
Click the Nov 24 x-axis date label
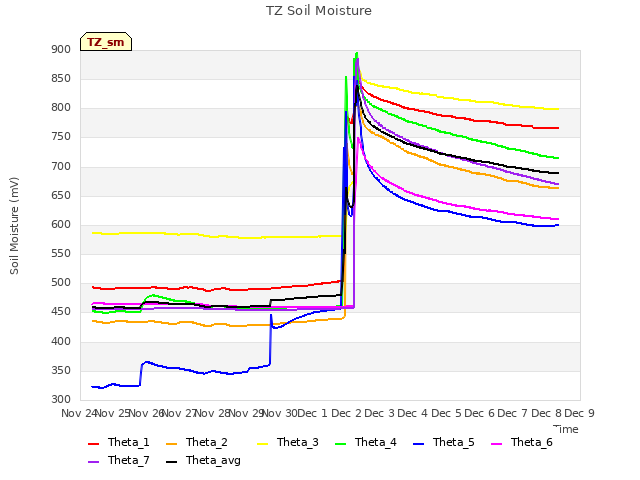coord(79,413)
